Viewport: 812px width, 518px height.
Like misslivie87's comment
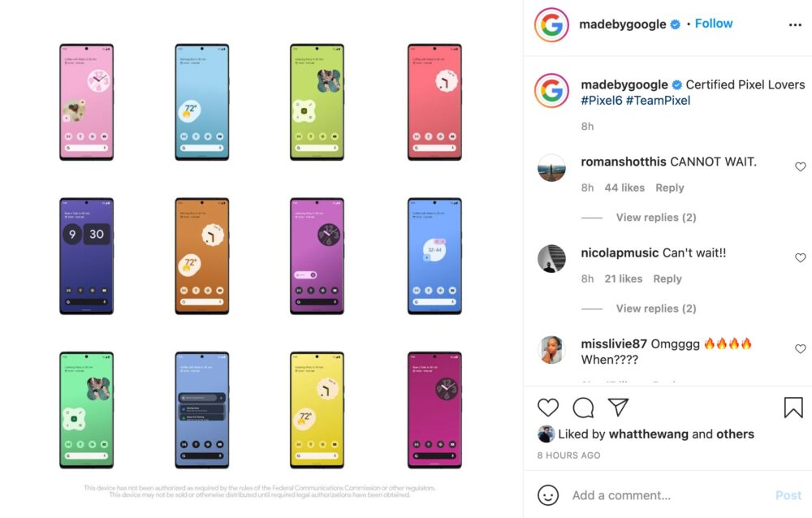coord(800,348)
